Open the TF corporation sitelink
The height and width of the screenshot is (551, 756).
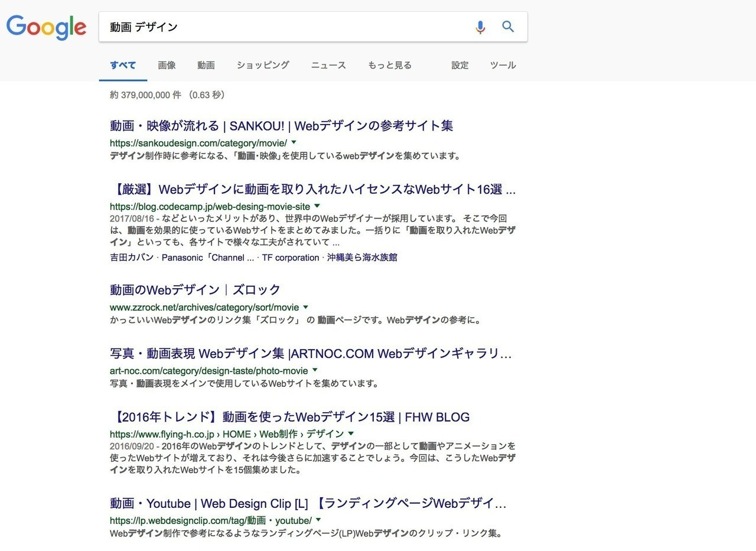tap(291, 257)
